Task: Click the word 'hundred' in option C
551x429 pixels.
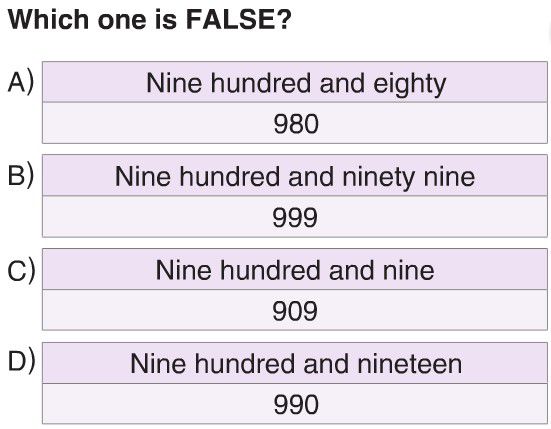Action: coord(270,270)
